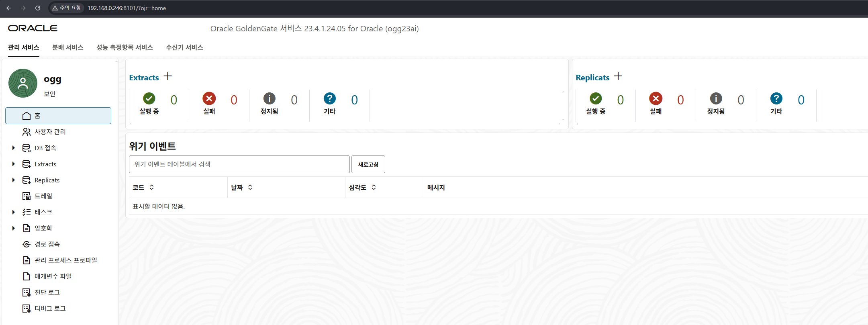This screenshot has width=868, height=325.
Task: Open 관리 프로세스 프로파일
Action: point(66,260)
